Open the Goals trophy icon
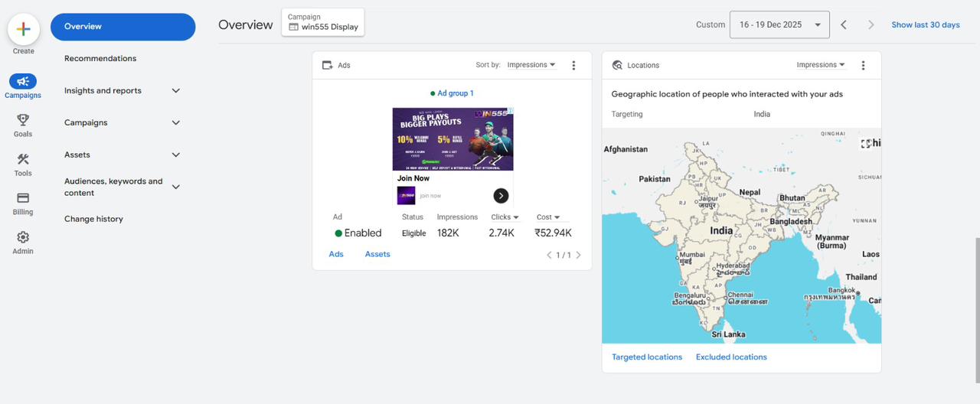 coord(23,120)
